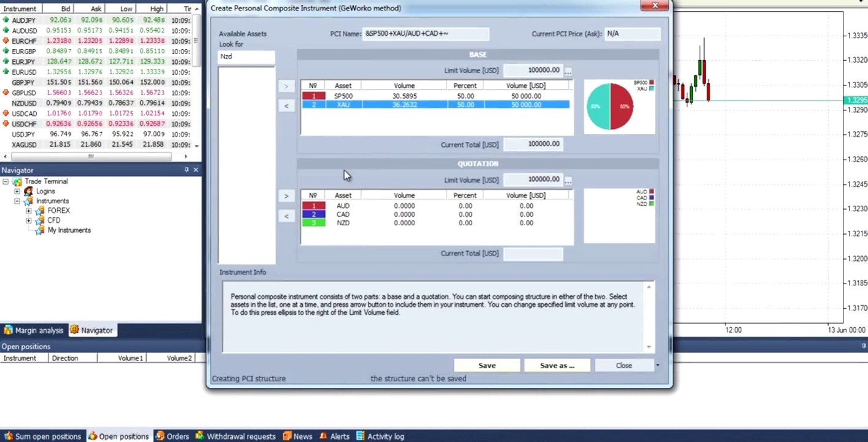
Task: Click the Look for search field containing Nzd
Action: tap(246, 56)
